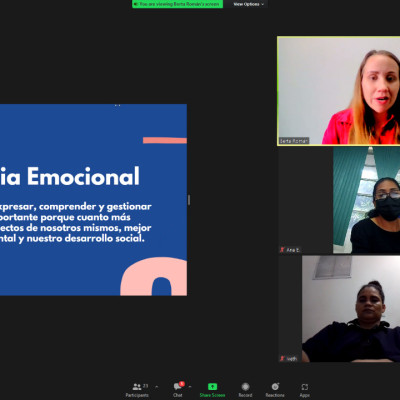Select the masked participant's video tile
The height and width of the screenshot is (400, 400).
[366, 200]
